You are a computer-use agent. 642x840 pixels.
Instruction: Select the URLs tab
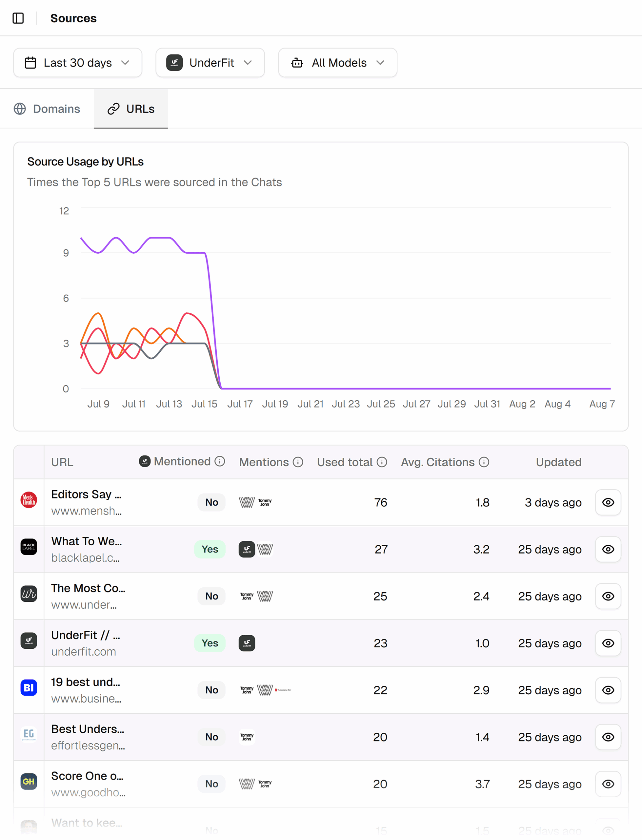point(131,109)
